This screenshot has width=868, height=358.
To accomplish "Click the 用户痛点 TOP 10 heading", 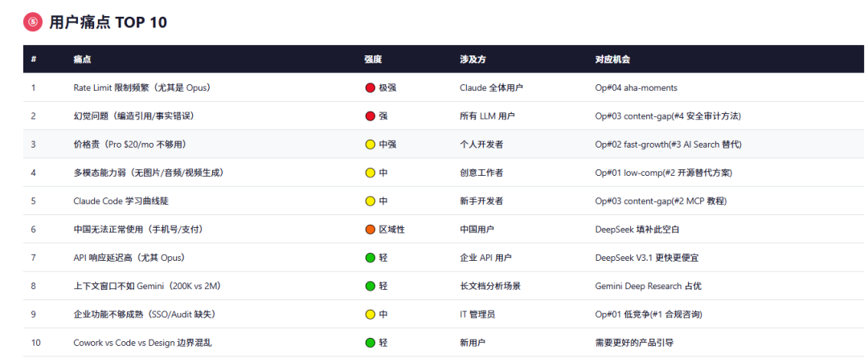I will (x=108, y=22).
